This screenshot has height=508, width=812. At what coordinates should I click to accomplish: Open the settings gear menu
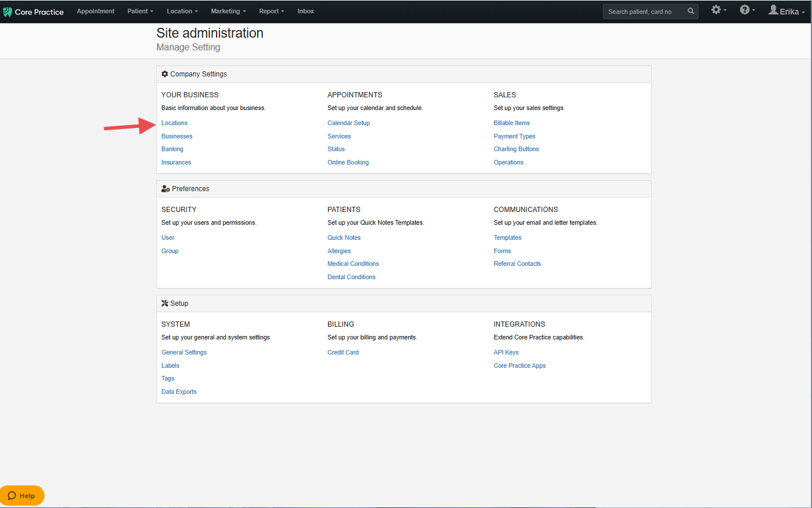tap(718, 10)
